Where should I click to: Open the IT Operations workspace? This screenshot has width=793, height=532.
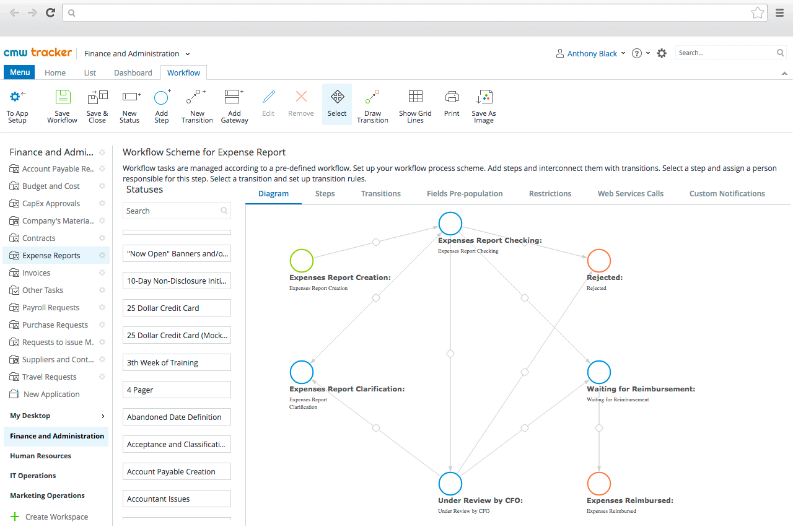click(x=33, y=476)
